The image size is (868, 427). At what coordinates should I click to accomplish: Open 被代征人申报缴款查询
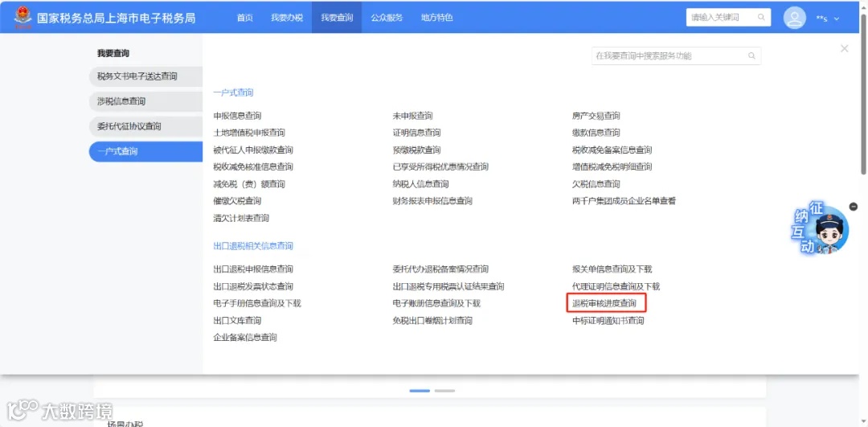pyautogui.click(x=253, y=150)
